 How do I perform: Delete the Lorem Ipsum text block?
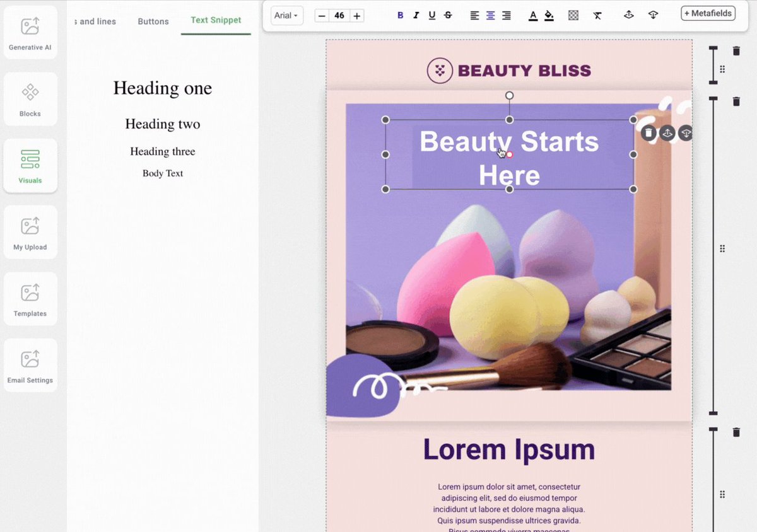(x=736, y=432)
